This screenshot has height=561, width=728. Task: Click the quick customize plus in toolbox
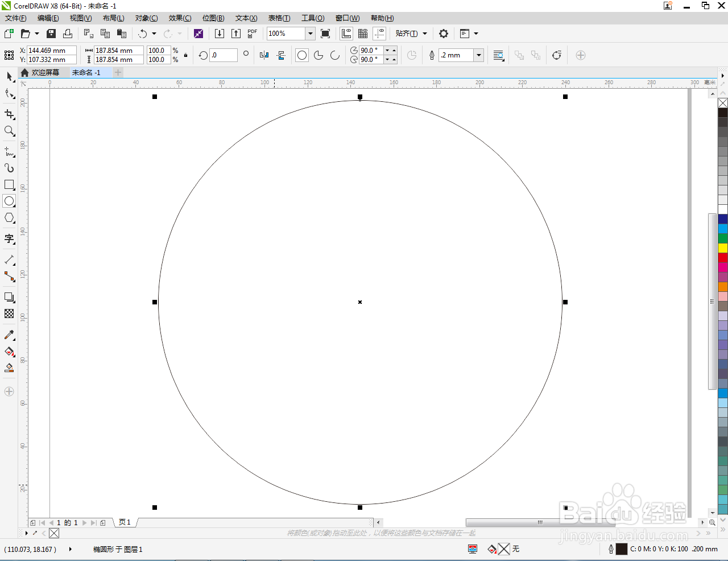(x=9, y=391)
